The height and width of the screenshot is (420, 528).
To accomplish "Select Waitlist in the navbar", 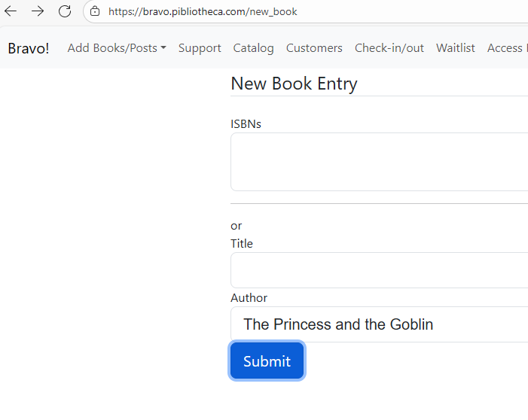I will coord(455,48).
